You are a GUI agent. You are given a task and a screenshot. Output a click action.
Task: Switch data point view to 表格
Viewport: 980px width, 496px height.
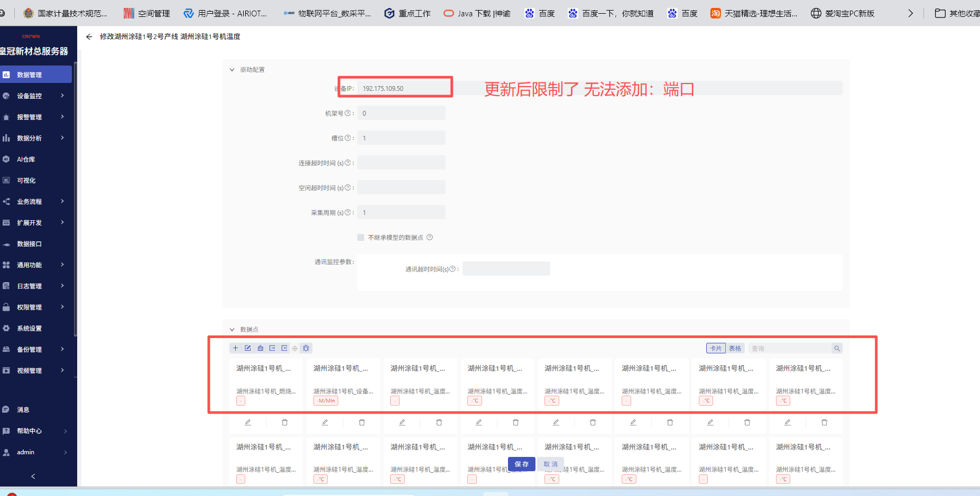pos(735,348)
